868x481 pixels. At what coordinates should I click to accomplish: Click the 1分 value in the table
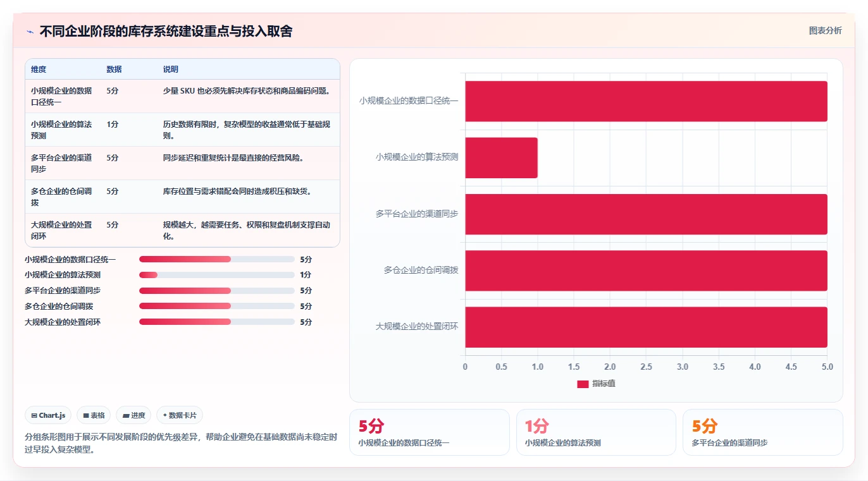click(x=113, y=125)
